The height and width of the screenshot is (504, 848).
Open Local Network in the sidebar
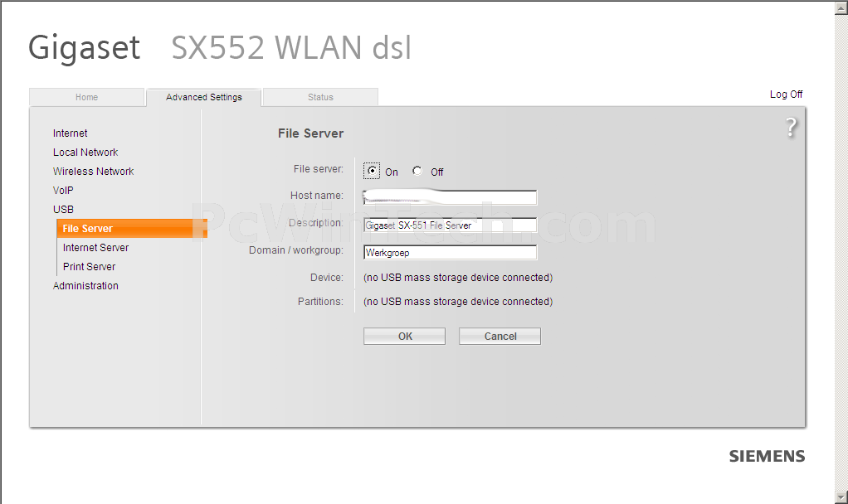(x=85, y=153)
